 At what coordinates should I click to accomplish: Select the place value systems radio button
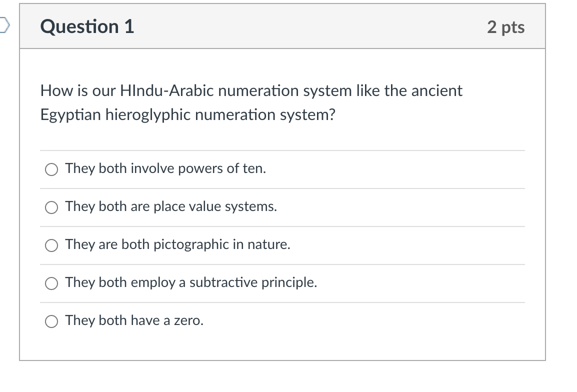tap(51, 208)
